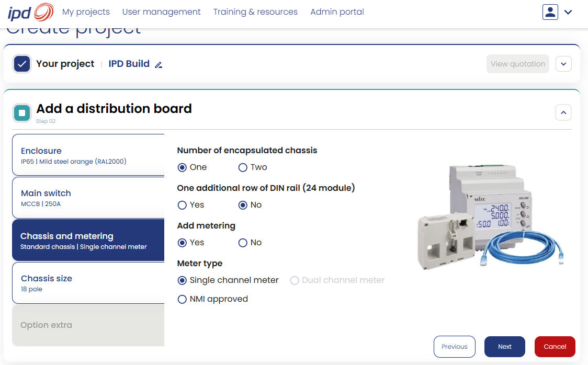Go back with the Previous button

pyautogui.click(x=454, y=347)
